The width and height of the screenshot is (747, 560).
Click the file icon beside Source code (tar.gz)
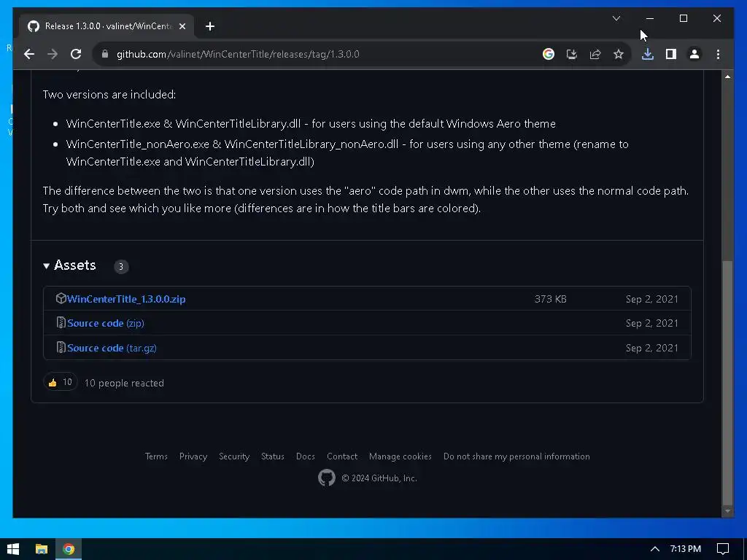tap(61, 348)
